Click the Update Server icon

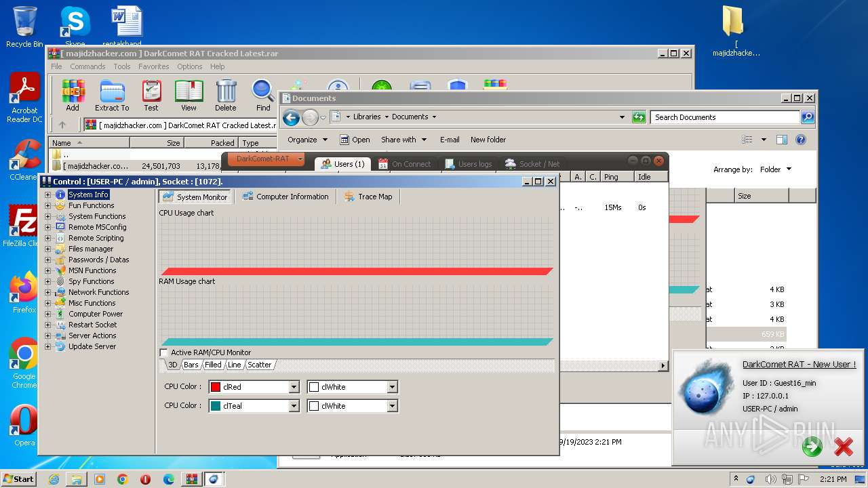click(60, 346)
